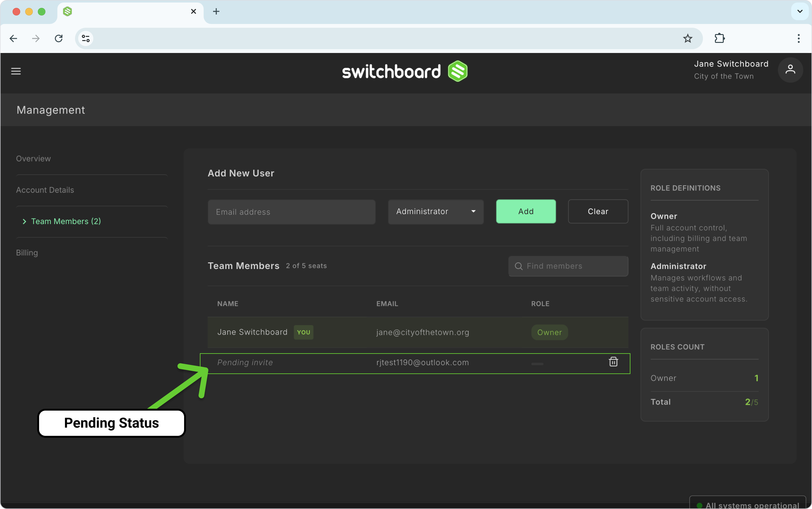Click the Owner role badge for Jane
Viewport: 812px width, 509px height.
coord(549,332)
